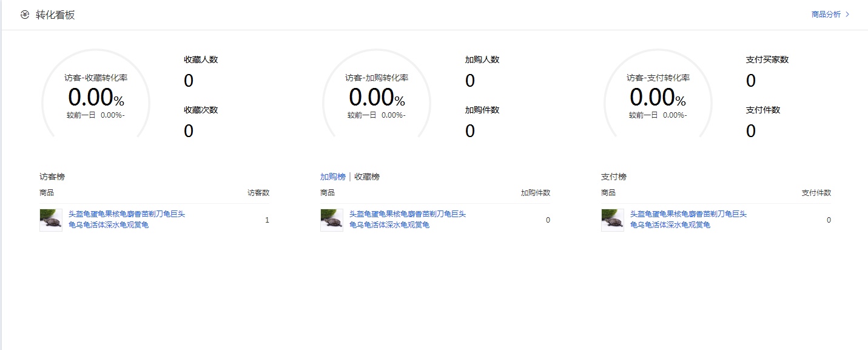Viewport: 868px width, 350px height.
Task: Click the yen icon beside 转化看板
Action: [25, 15]
